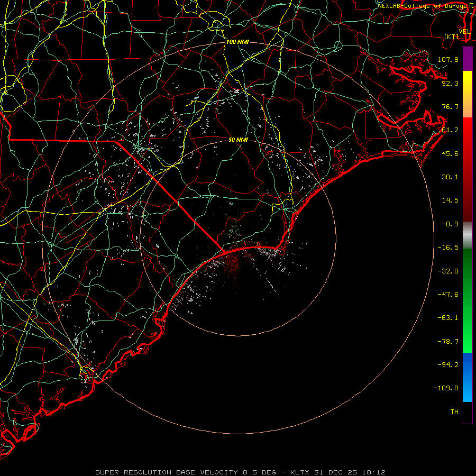Screen dimensions: 476x476
Task: Pick the purple segment of the color bar
Action: (x=467, y=59)
